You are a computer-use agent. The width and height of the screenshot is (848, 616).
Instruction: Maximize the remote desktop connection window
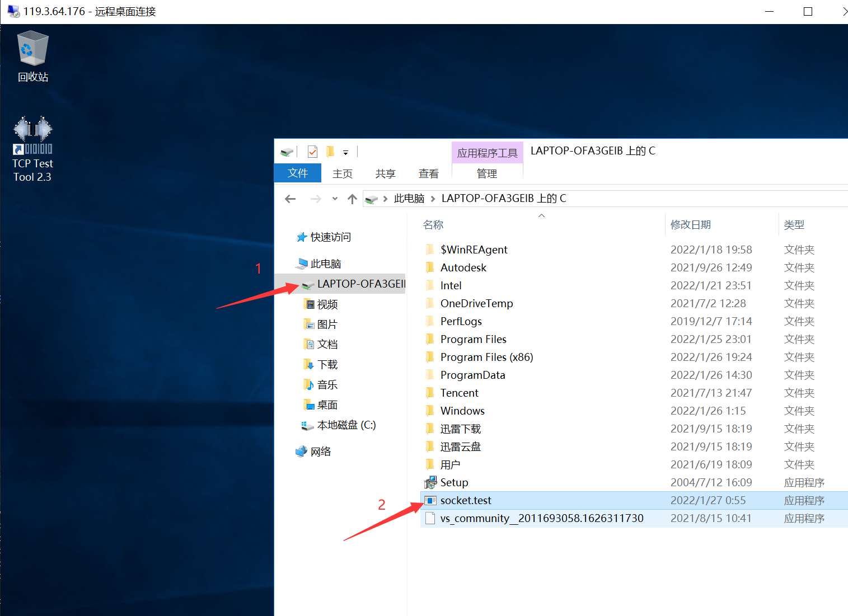[x=808, y=11]
